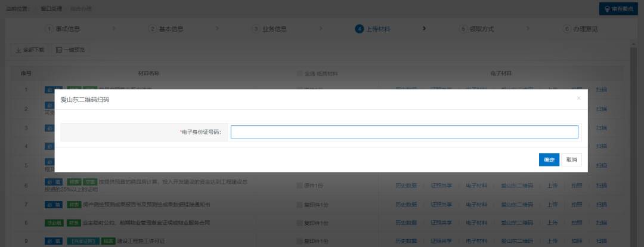Image resolution: width=644 pixels, height=247 pixels.
Task: Check 原件1份 checkbox in row 6
Action: pos(300,186)
